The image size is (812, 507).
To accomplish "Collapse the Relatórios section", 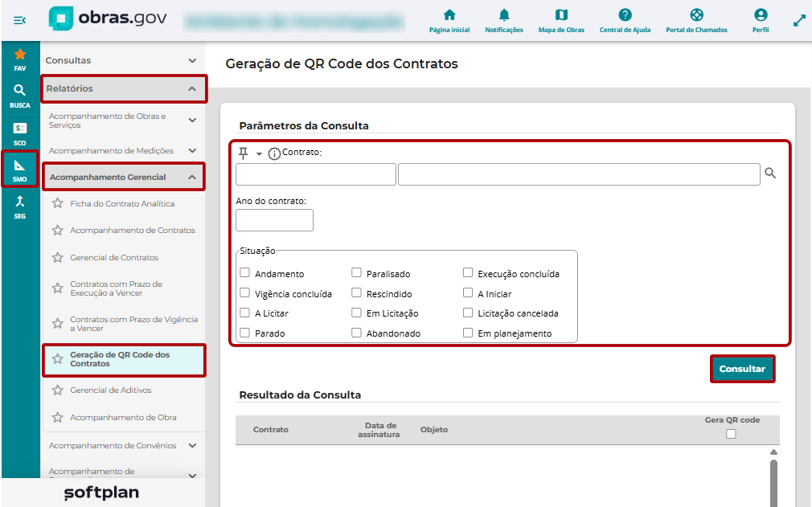I will pos(124,88).
